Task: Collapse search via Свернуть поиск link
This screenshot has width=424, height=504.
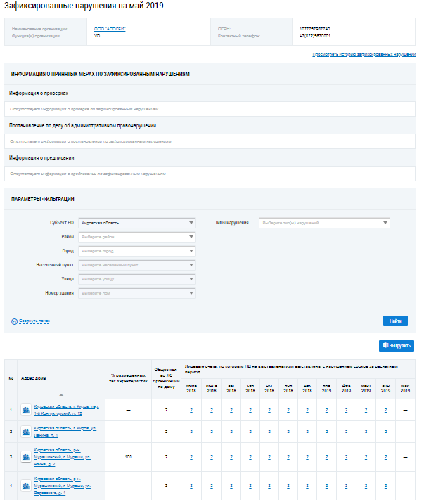Action: click(x=30, y=321)
